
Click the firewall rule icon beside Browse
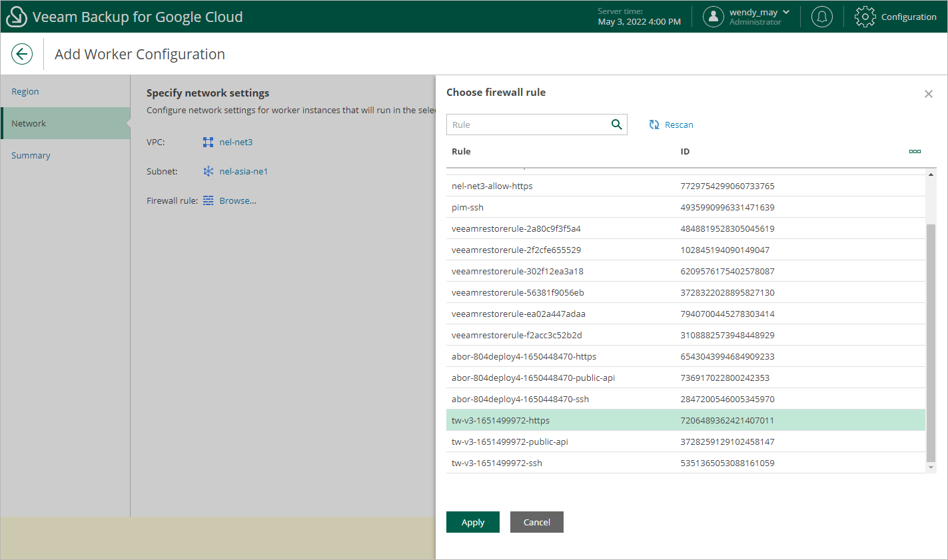(208, 200)
